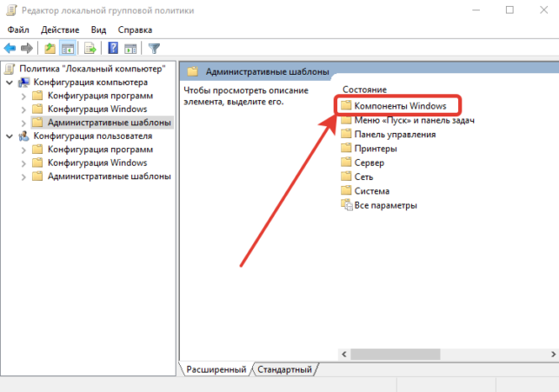Screen dimensions: 559x392
Task: Click the Все параметры settings icon
Action: (x=347, y=205)
